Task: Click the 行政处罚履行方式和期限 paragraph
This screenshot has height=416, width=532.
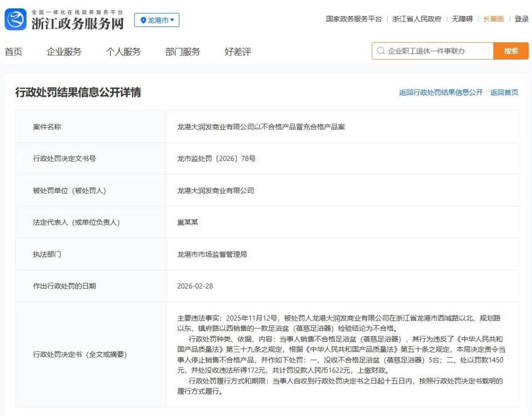Action: click(x=340, y=386)
